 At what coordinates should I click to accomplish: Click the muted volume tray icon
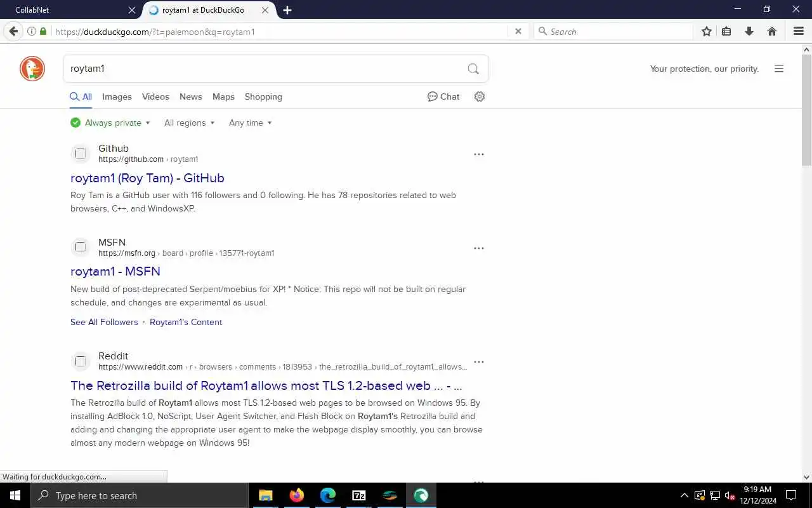coord(730,495)
